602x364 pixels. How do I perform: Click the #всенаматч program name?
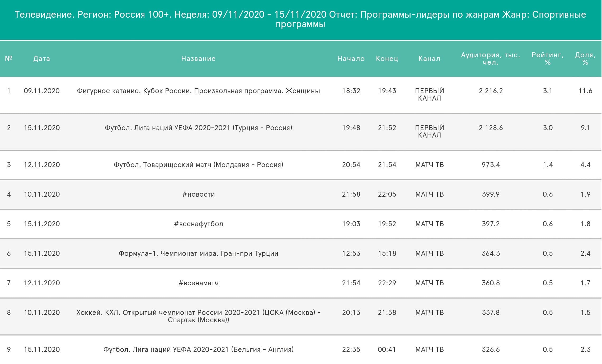pyautogui.click(x=199, y=283)
